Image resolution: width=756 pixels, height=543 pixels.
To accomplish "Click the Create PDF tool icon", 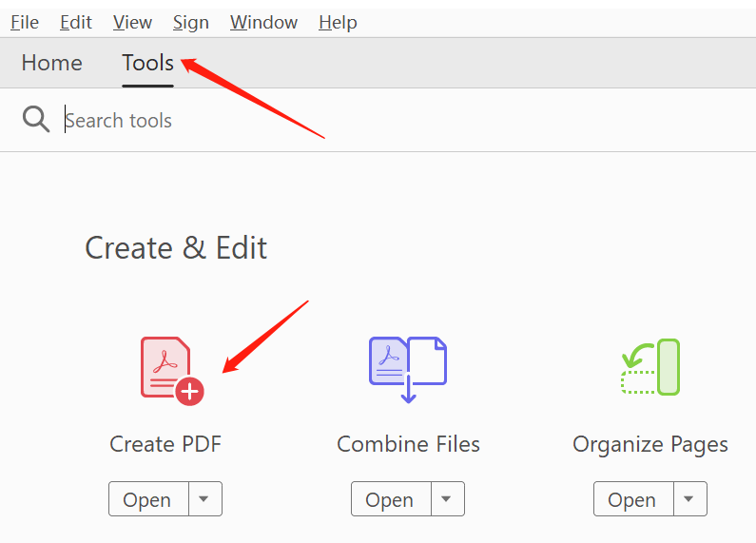I will point(172,371).
